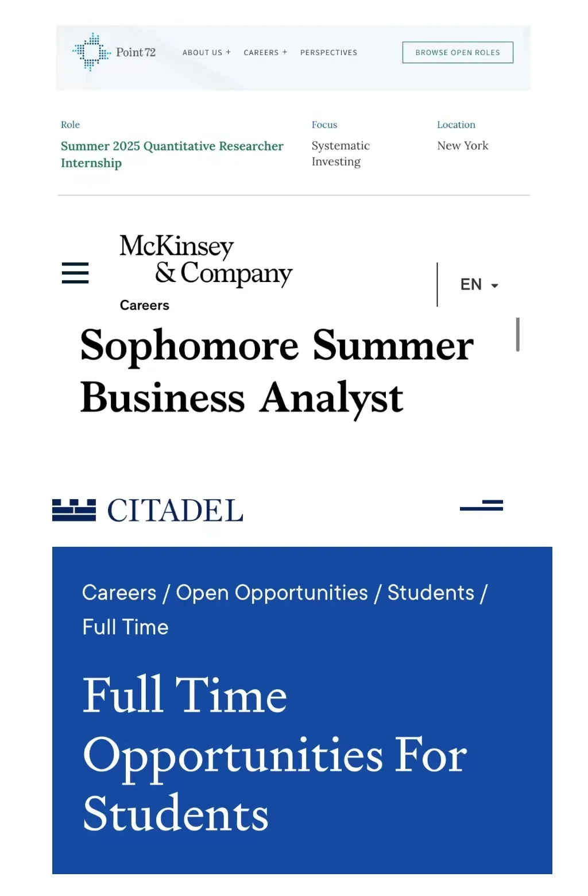This screenshot has width=588, height=896.
Task: Go to Careers breadcrumb on Citadel
Action: (x=119, y=593)
